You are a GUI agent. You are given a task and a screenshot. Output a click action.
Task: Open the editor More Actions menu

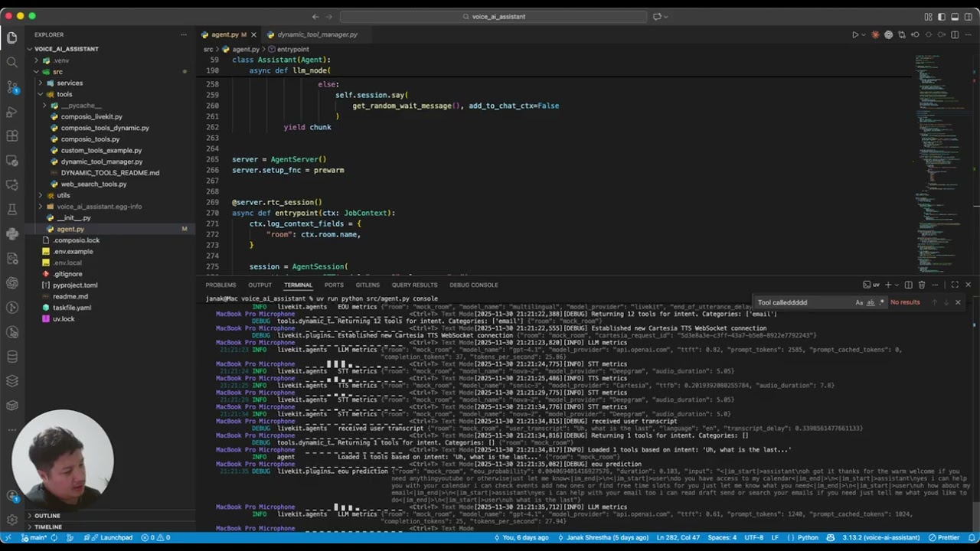[968, 34]
